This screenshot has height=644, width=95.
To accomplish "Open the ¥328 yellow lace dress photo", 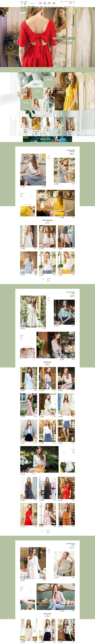I will [55, 203].
